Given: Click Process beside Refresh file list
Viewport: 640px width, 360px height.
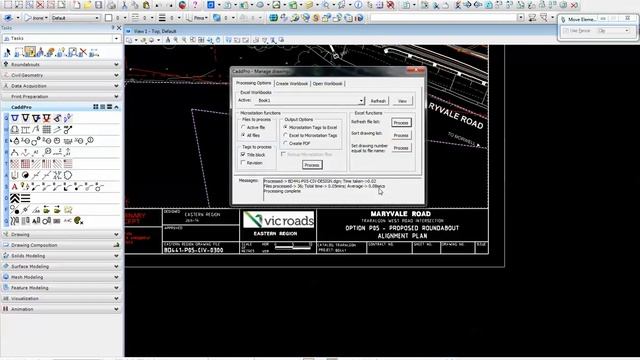Looking at the screenshot, I should [401, 122].
